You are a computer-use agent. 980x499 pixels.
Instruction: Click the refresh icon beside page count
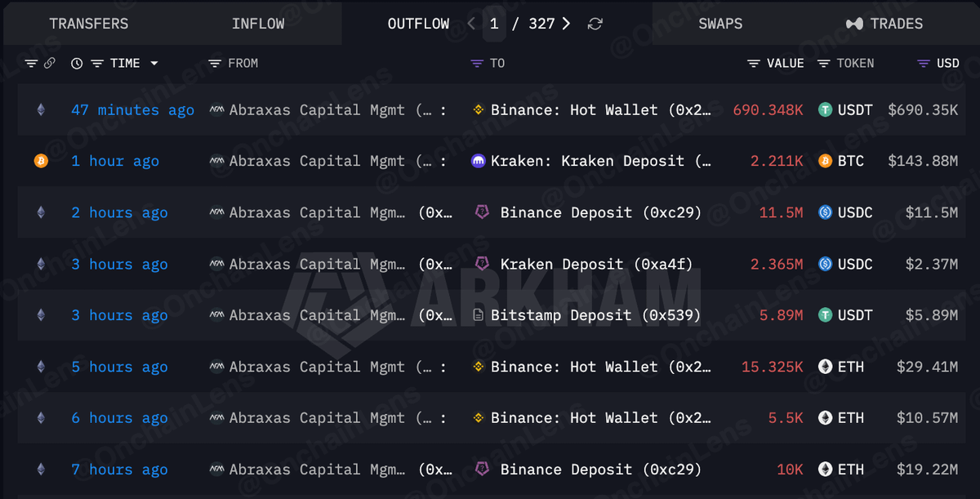595,24
